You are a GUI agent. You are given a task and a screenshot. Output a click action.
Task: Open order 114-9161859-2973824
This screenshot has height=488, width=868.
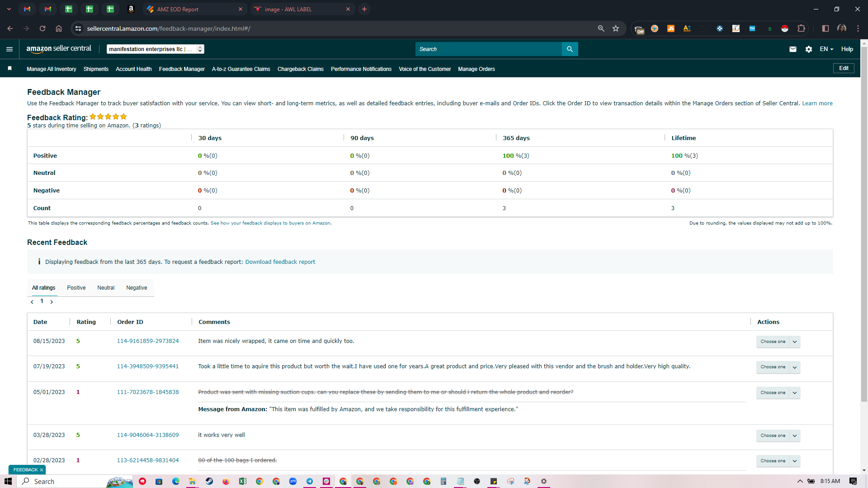tap(148, 341)
